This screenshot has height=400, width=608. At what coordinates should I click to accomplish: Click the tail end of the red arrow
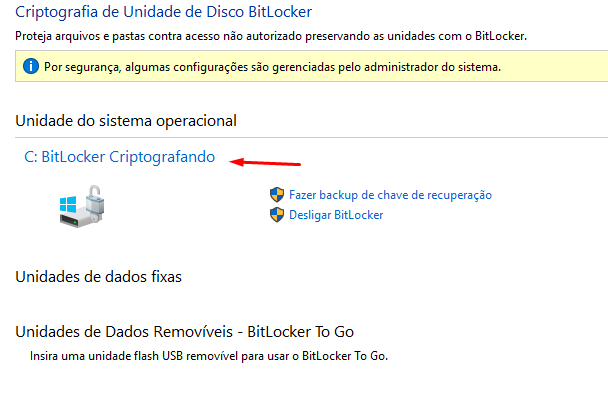(299, 163)
